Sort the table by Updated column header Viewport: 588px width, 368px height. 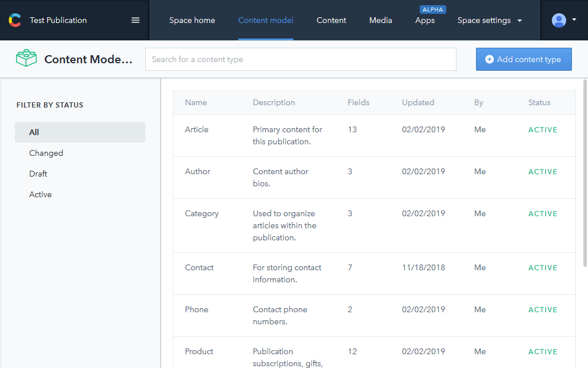[417, 102]
